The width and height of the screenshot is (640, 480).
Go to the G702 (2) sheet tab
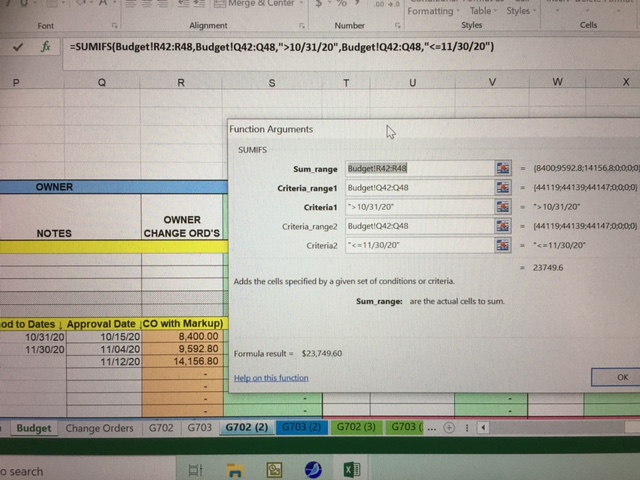247,427
